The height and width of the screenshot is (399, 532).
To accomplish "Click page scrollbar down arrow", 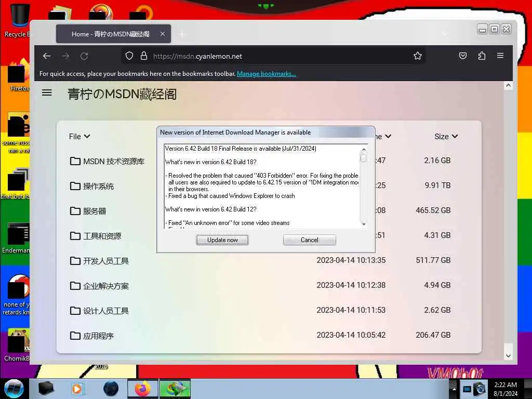I will point(508,355).
